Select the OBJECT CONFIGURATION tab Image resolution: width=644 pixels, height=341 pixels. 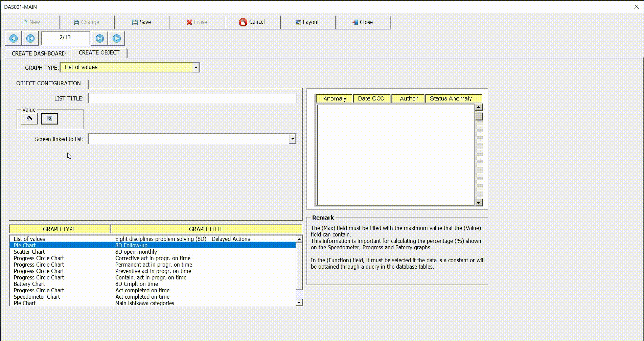point(48,84)
